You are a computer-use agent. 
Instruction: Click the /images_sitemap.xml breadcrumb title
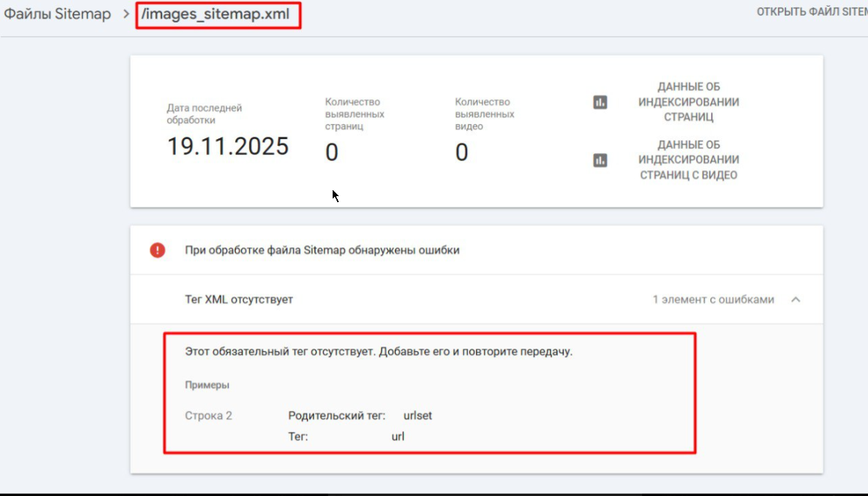(x=215, y=14)
